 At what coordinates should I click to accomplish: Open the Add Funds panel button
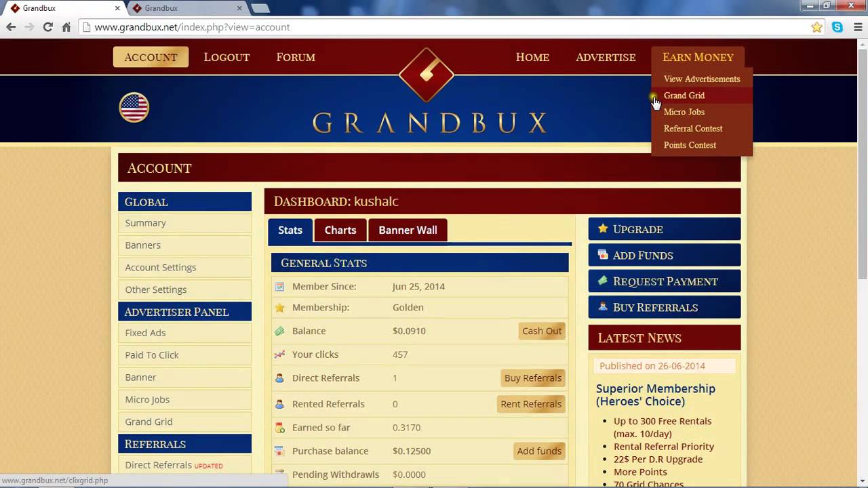[x=665, y=255]
